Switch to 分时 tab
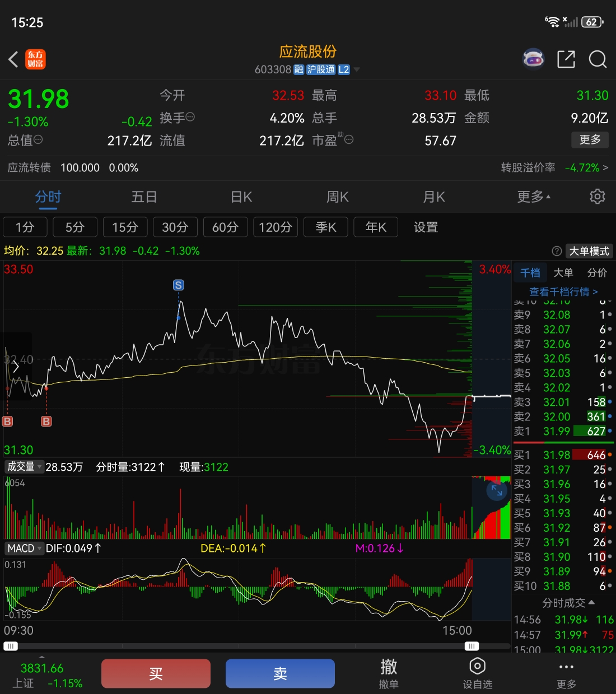 [x=48, y=197]
